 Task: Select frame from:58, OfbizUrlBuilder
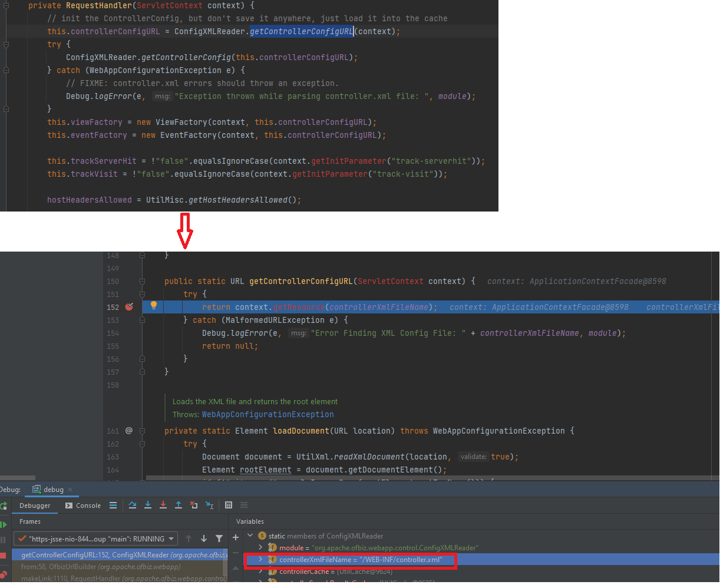pyautogui.click(x=118, y=567)
